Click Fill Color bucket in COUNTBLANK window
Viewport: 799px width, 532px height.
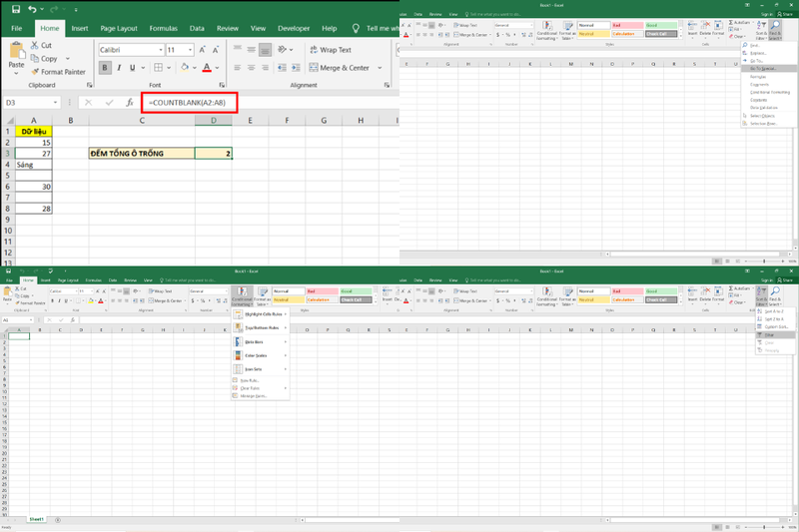coord(185,67)
